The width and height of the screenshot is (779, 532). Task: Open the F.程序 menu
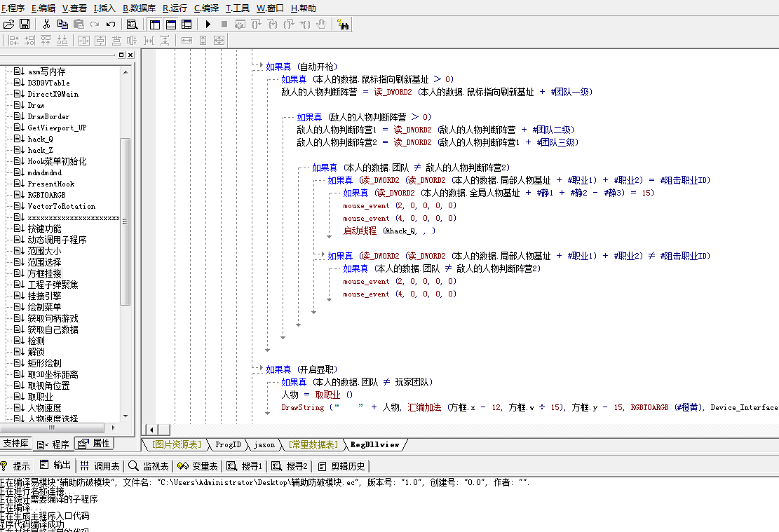[13, 8]
